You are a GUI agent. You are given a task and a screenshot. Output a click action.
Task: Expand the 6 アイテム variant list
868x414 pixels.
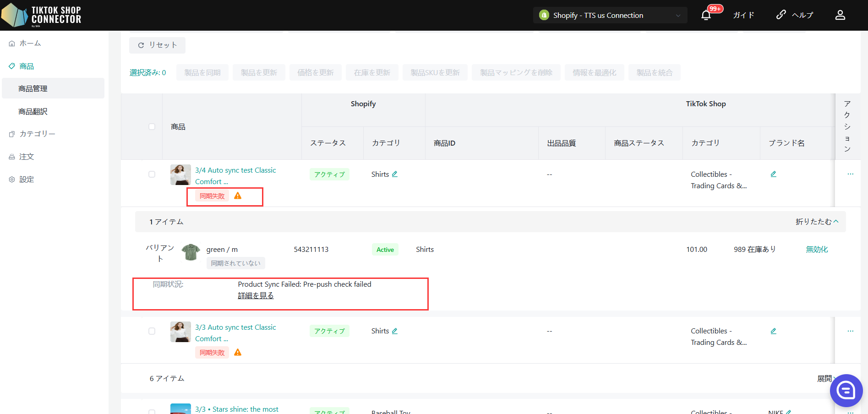(827, 378)
